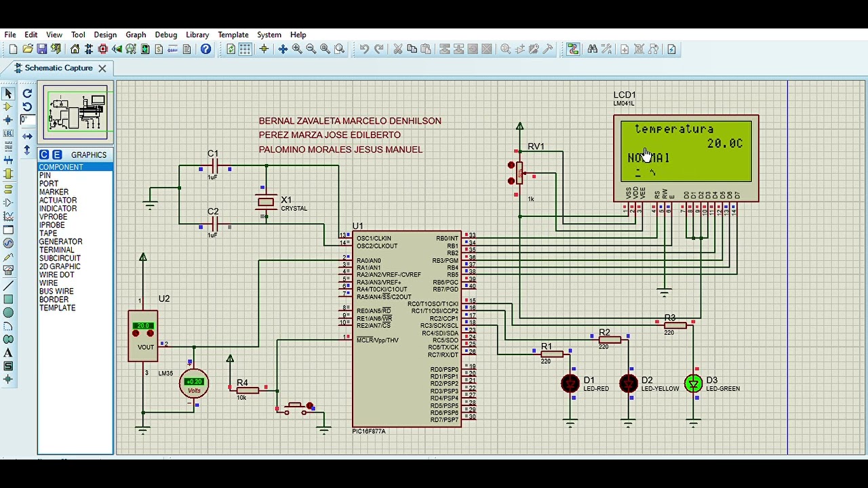Select COMPONENT in the graphics styles list
Screen dimensions: 868x488
[75, 167]
